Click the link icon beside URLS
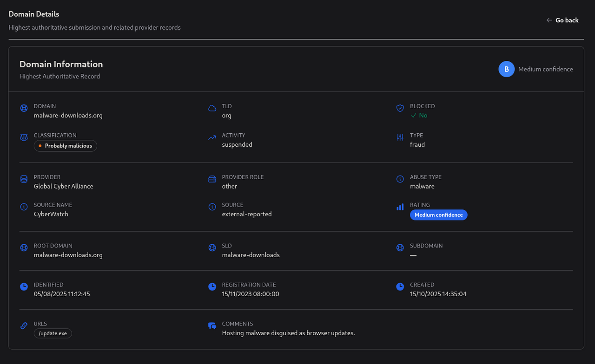 point(24,325)
